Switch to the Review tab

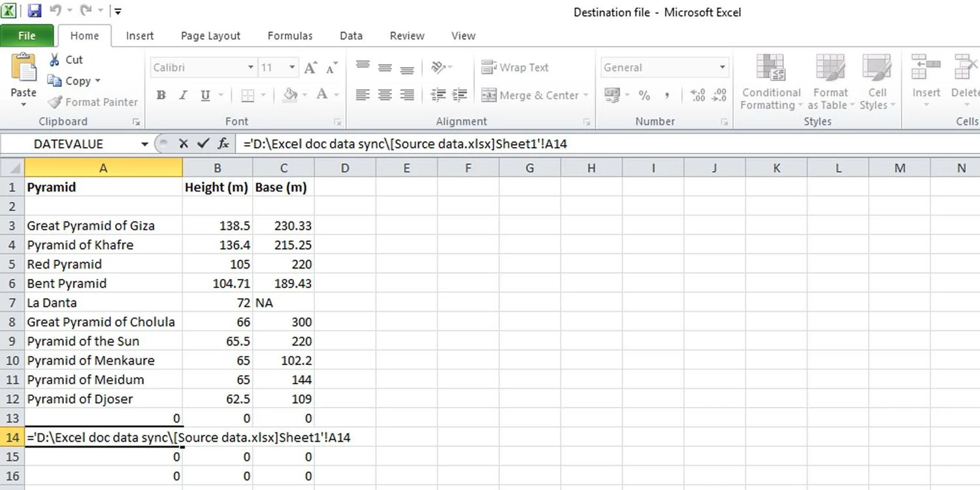pos(407,36)
